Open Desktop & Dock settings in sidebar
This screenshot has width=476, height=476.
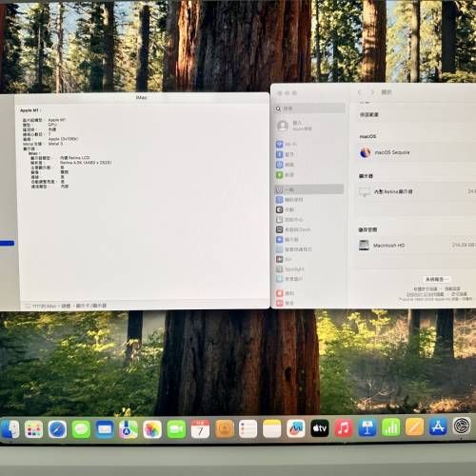click(309, 229)
